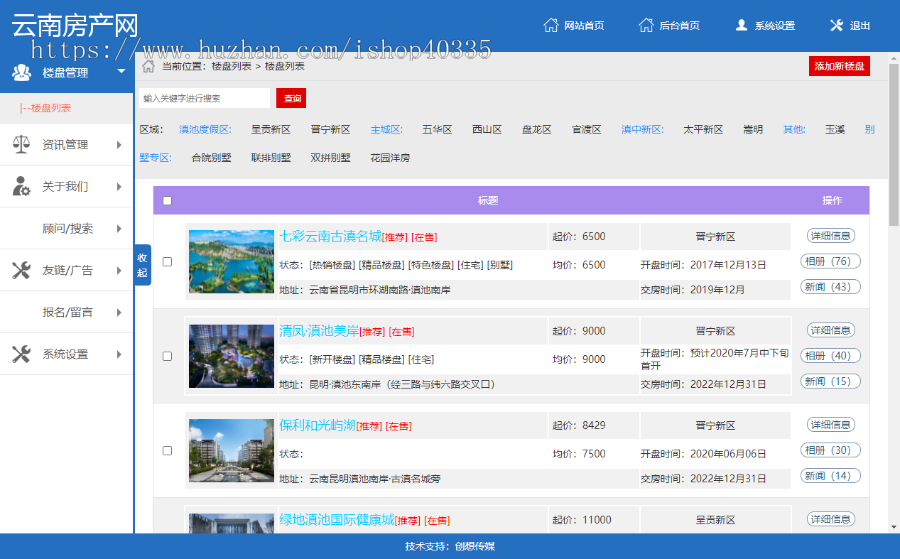Open 相册 (30) album button
900x559 pixels.
[831, 451]
